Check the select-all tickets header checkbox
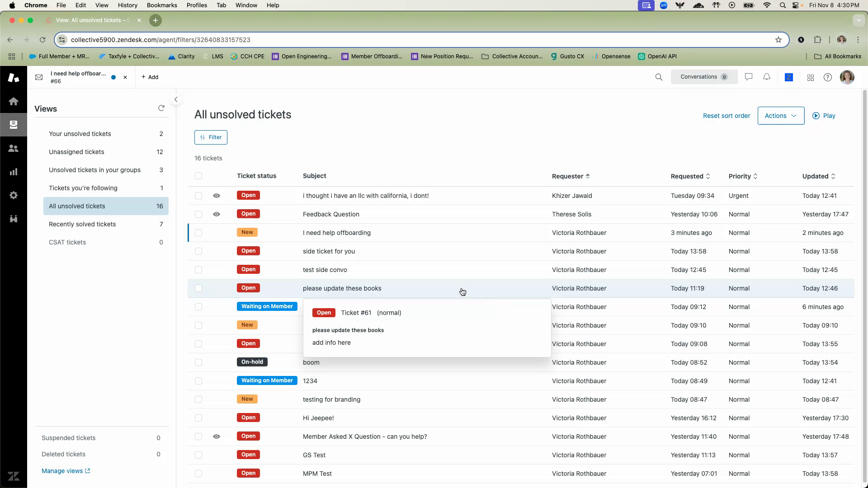The height and width of the screenshot is (488, 868). point(198,176)
